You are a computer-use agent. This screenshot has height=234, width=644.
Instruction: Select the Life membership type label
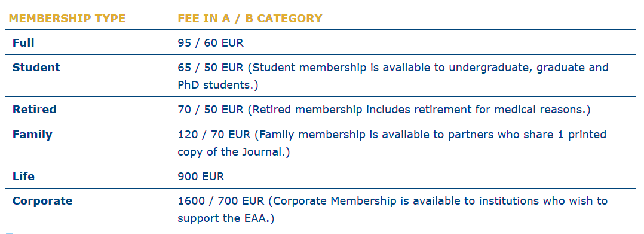coord(23,177)
